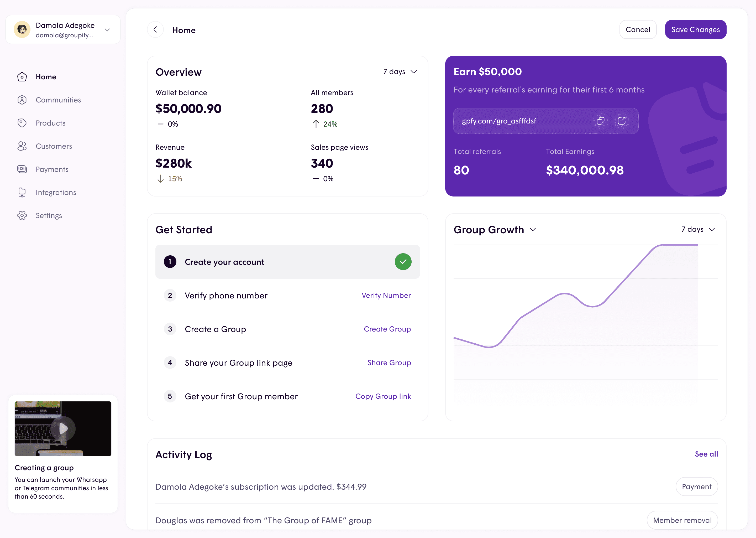Screen dimensions: 756x538
Task: Click the $280k revenue value
Action: 174,163
